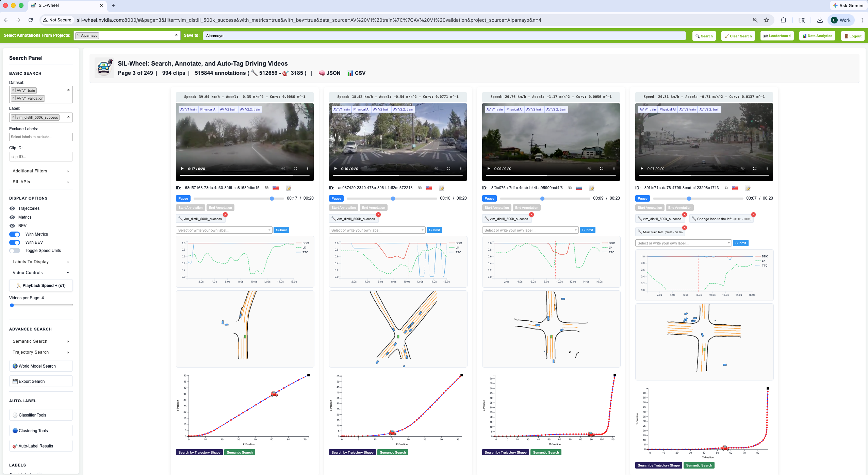Click the US flag icon for clip ac087420
The height and width of the screenshot is (475, 868).
pyautogui.click(x=429, y=188)
